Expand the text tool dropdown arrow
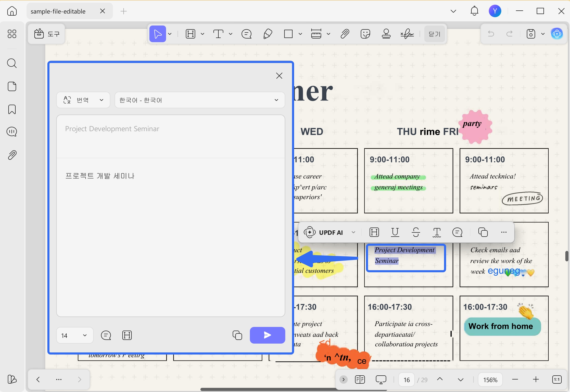 (231, 34)
